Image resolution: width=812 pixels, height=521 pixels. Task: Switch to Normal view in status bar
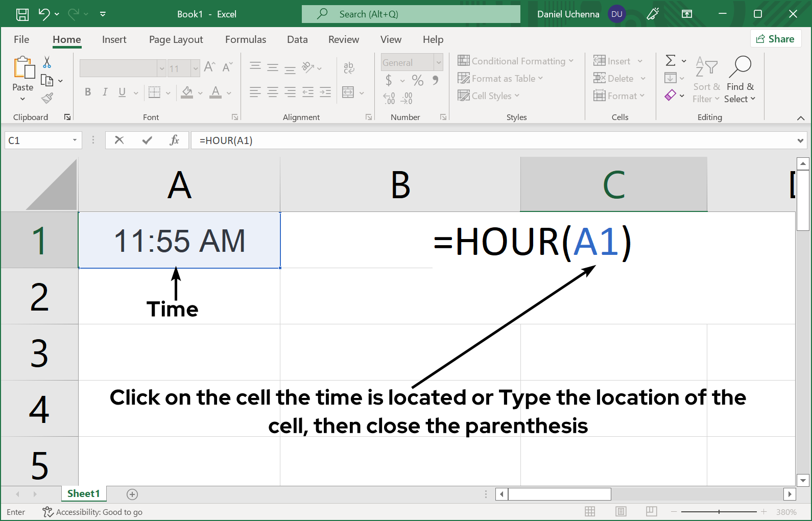(x=590, y=512)
